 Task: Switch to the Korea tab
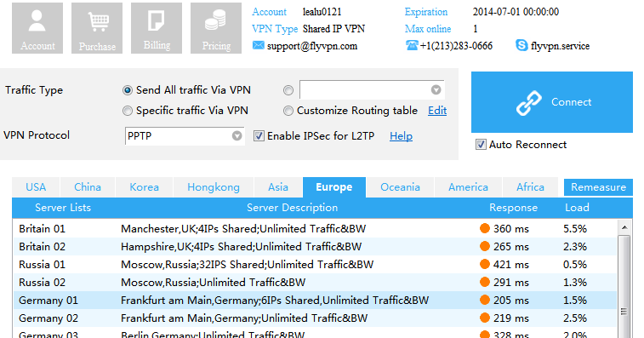point(144,187)
